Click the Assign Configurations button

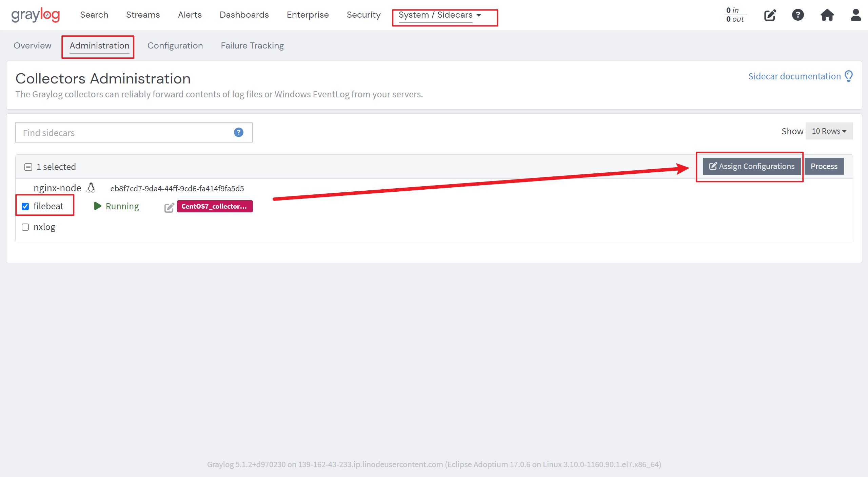pyautogui.click(x=752, y=166)
